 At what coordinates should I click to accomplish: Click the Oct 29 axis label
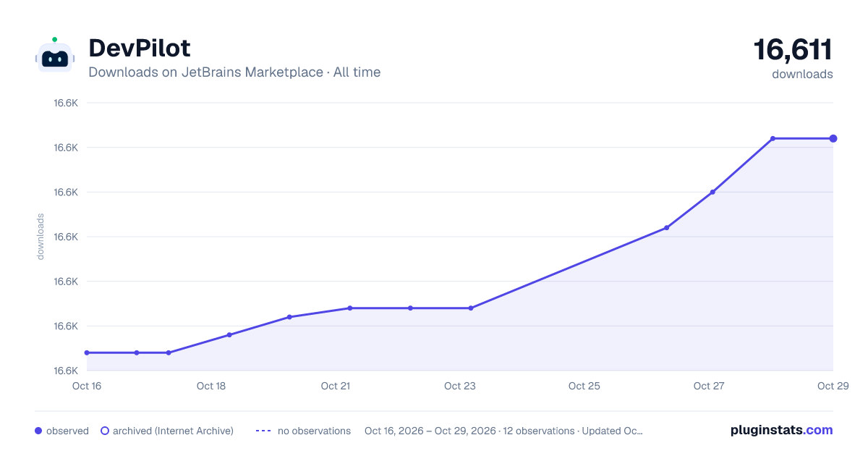coord(832,386)
